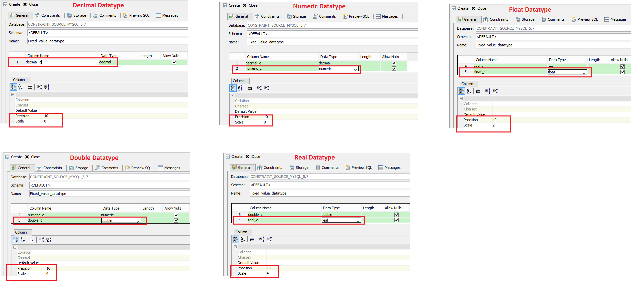Click Categorized view icon in Real Datatype panel
Screen dimensions: 644x303
(236, 239)
